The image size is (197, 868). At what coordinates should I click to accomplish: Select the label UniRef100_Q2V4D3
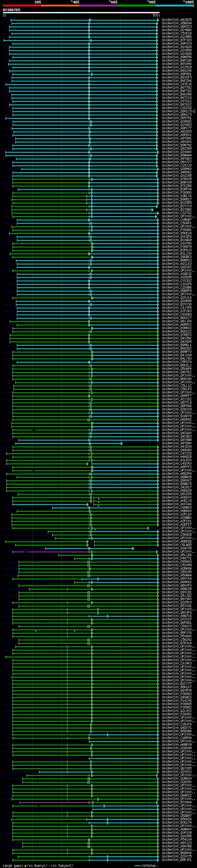(x=177, y=125)
